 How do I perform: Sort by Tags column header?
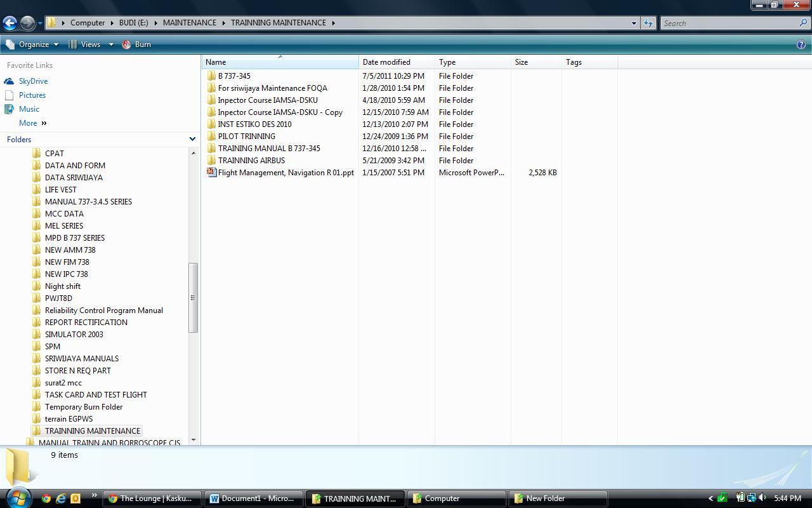[x=589, y=62]
